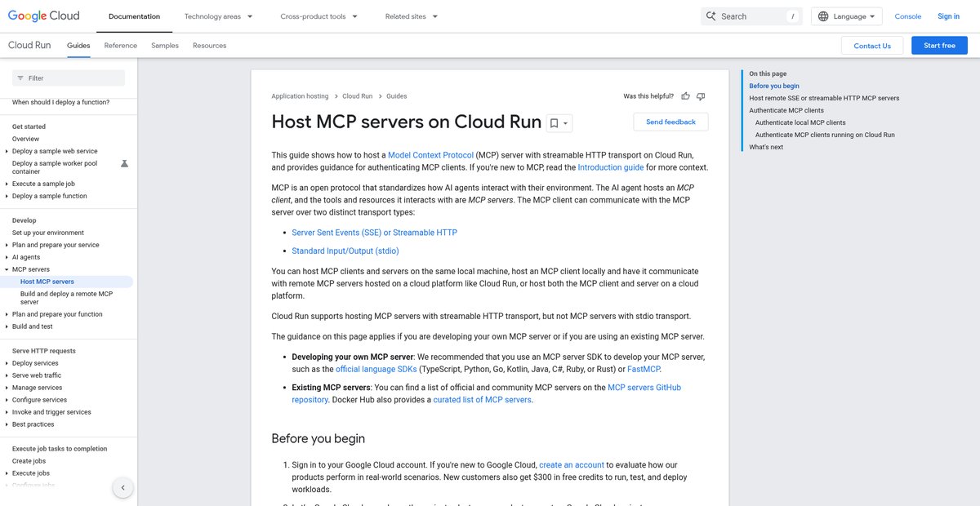Click the slash shortcut key in search box
980x506 pixels.
[x=792, y=16]
